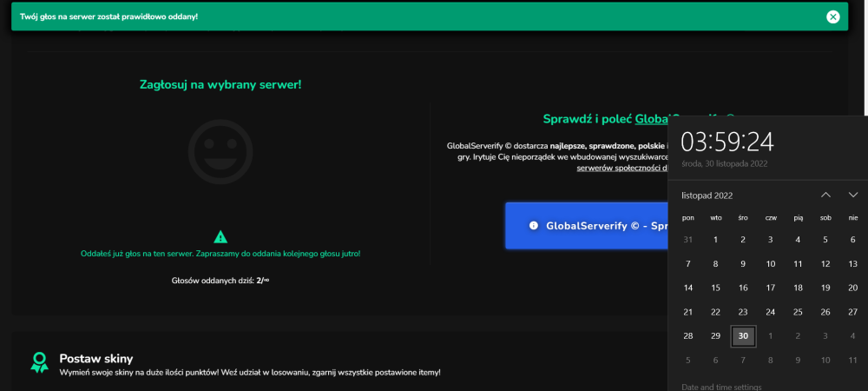Click the large smiley face icon
Viewport: 868px width, 391px height.
click(x=220, y=151)
